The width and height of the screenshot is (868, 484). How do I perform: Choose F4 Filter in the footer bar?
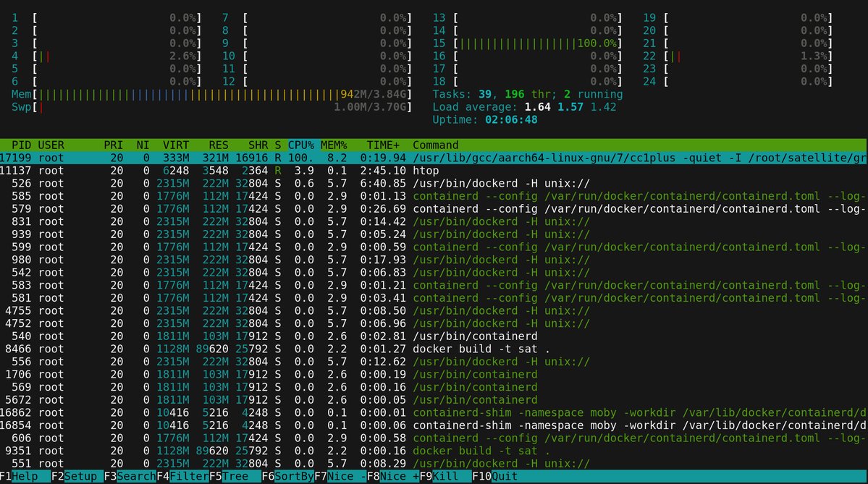(x=182, y=476)
